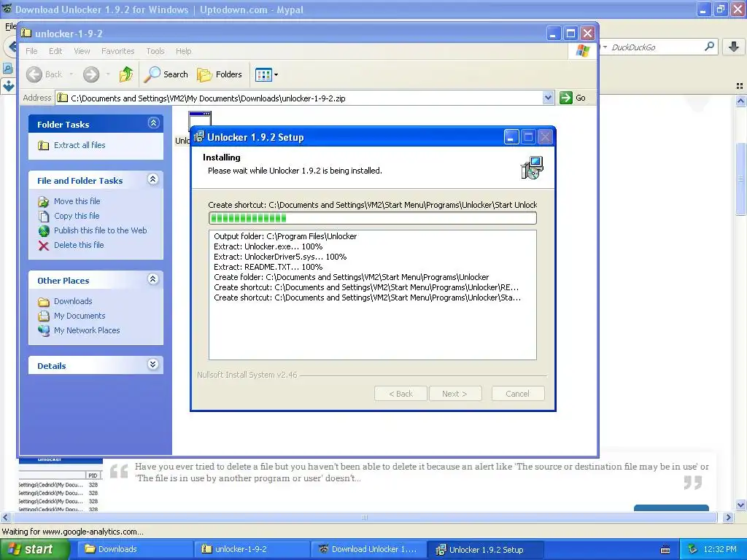Minimize the Unlocker 1.9.2 Setup window
Screen dimensions: 747x560
point(511,137)
